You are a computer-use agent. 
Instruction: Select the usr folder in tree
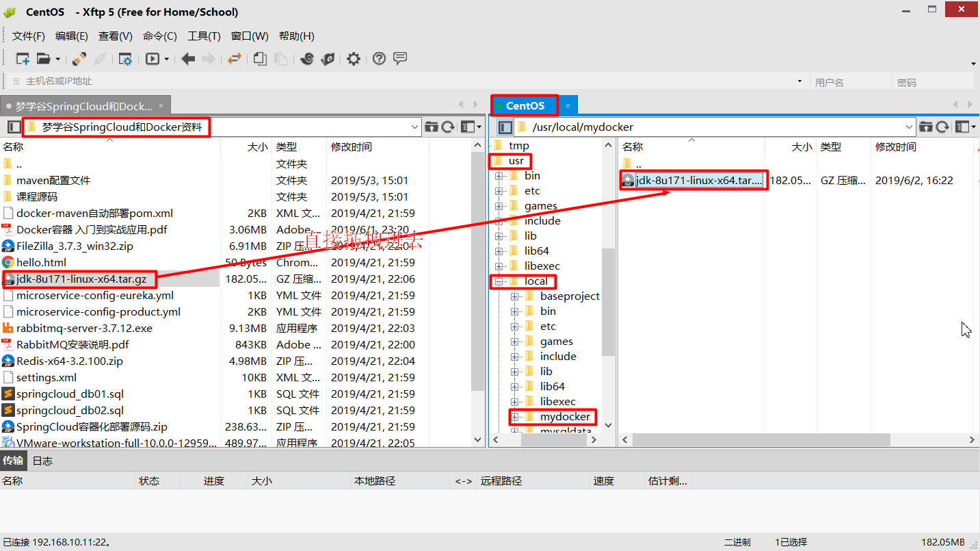(516, 161)
